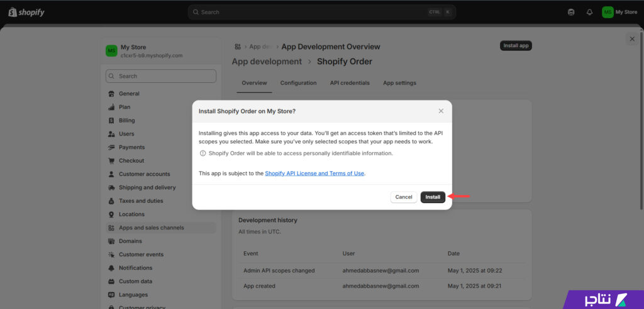The width and height of the screenshot is (644, 309).
Task: Close the Install Shopify Order dialog
Action: [441, 111]
